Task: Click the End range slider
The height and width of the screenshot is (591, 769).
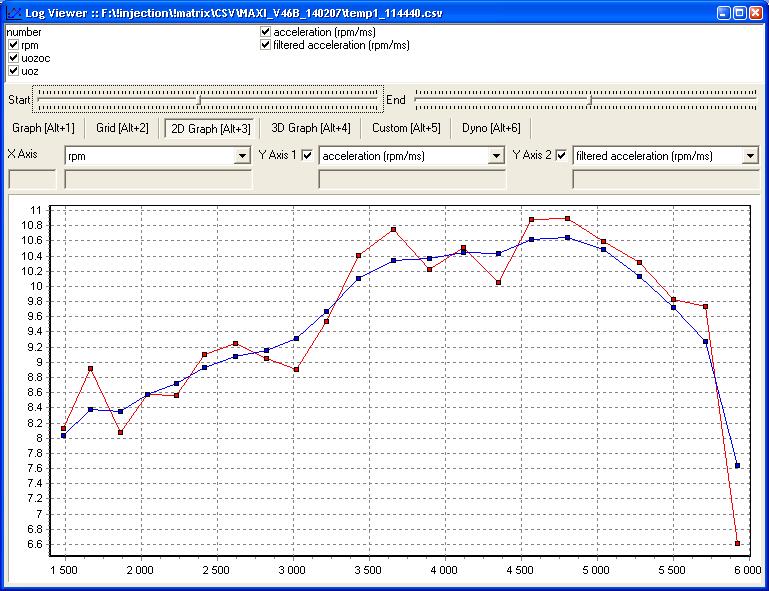Action: (x=588, y=99)
